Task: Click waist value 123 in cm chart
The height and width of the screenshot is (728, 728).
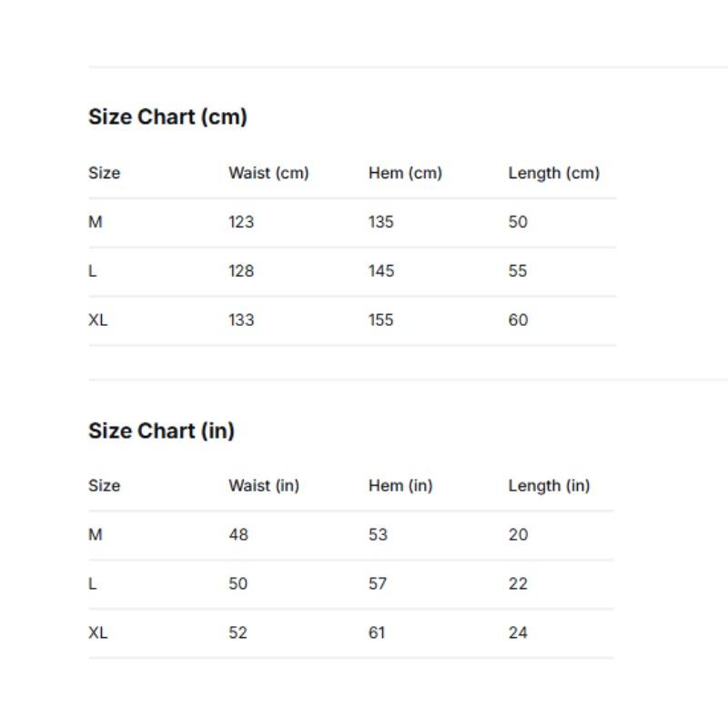Action: 241,222
